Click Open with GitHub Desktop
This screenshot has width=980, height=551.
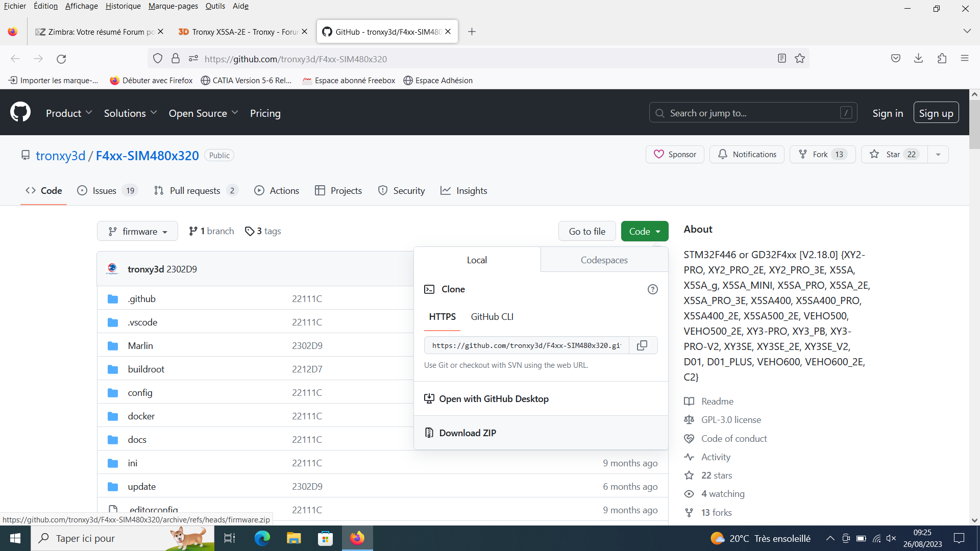[541, 399]
